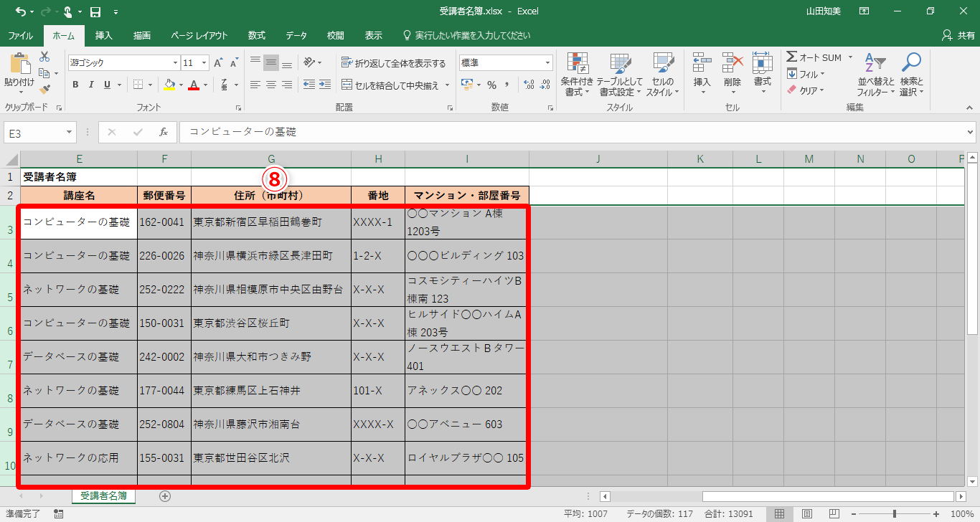Viewport: 980px width, 522px height.
Task: Click the increase decimal icon
Action: coord(529,85)
